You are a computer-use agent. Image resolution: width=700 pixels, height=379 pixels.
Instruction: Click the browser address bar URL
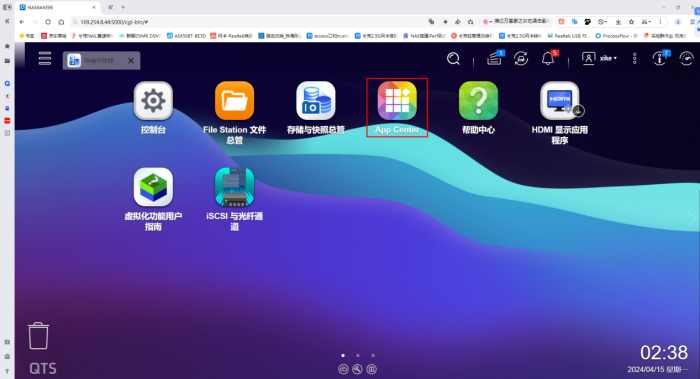pyautogui.click(x=114, y=22)
